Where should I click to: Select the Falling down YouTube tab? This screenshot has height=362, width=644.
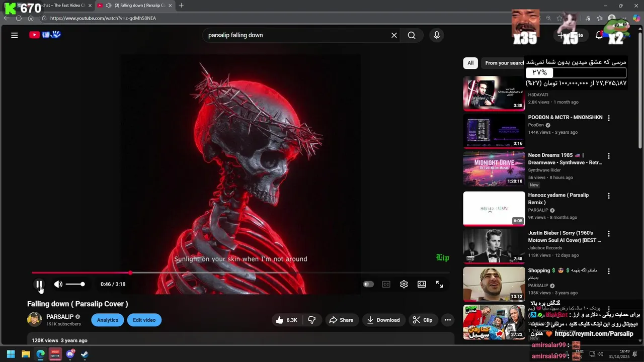tap(135, 5)
